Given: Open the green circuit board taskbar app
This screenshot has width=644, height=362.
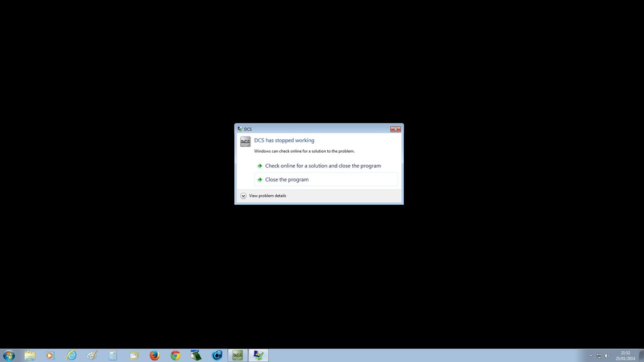Looking at the screenshot, I should 196,356.
